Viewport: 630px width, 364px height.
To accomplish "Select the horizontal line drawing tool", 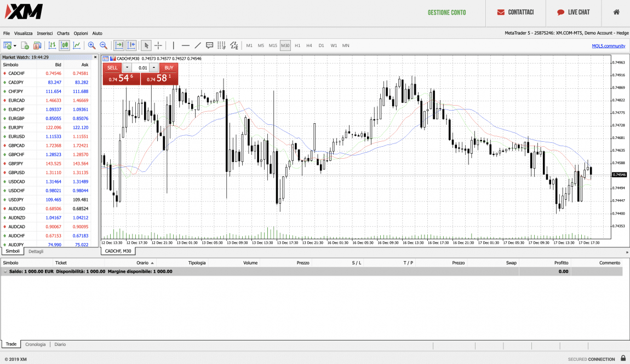I will (x=186, y=45).
